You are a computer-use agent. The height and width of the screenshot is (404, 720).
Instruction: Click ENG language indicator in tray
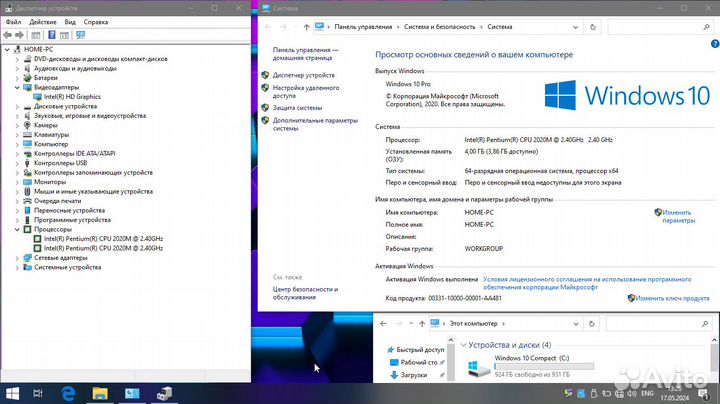tap(647, 393)
